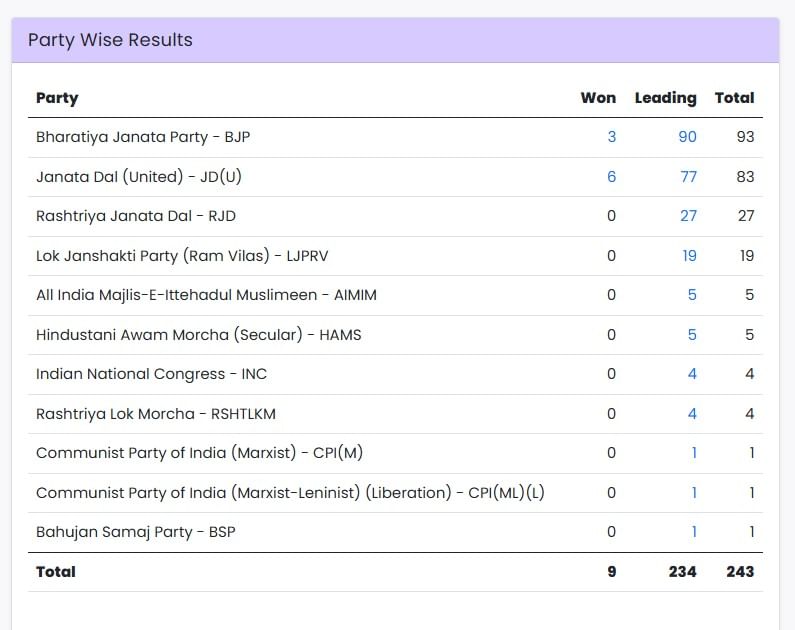This screenshot has height=630, width=795.
Task: Open BSP's leading count link showing 1
Action: (694, 532)
